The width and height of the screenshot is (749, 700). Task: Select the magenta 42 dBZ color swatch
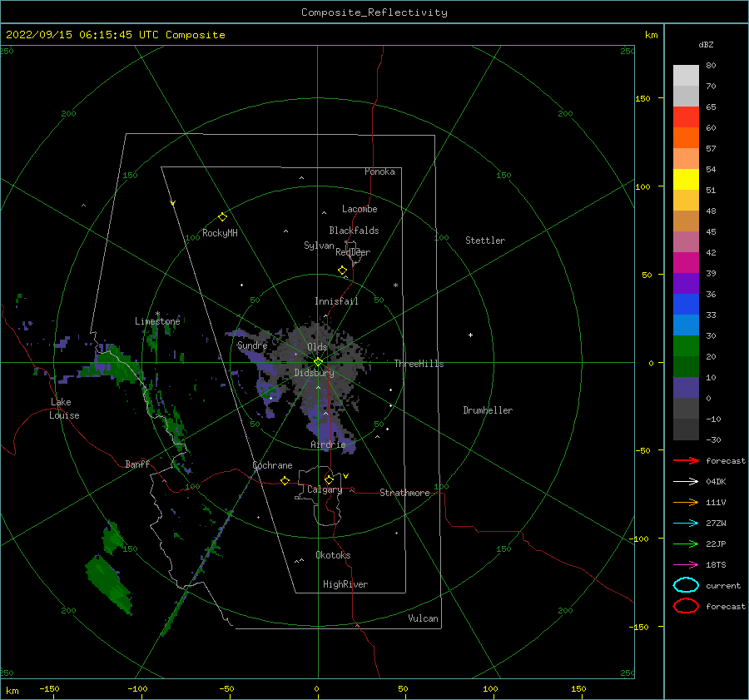[x=686, y=262]
